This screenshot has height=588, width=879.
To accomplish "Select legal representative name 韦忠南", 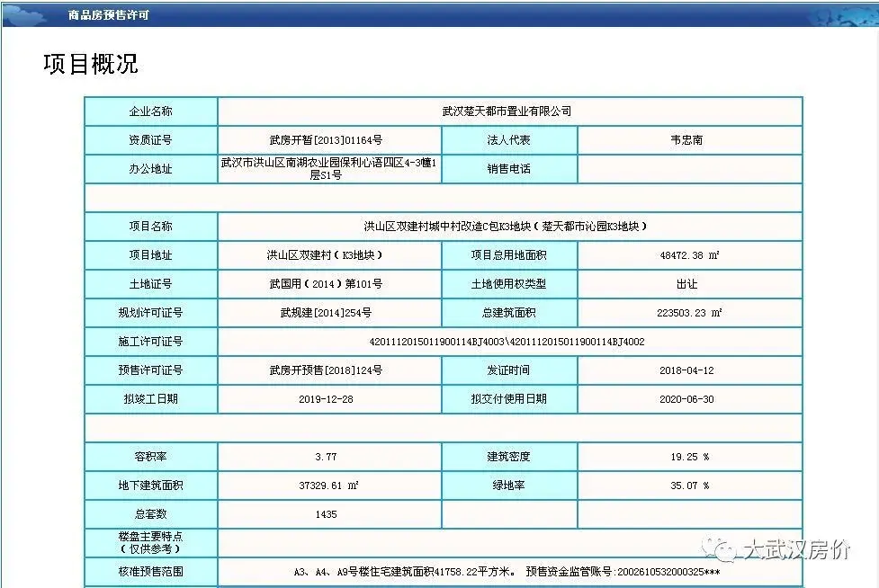I will pyautogui.click(x=686, y=140).
